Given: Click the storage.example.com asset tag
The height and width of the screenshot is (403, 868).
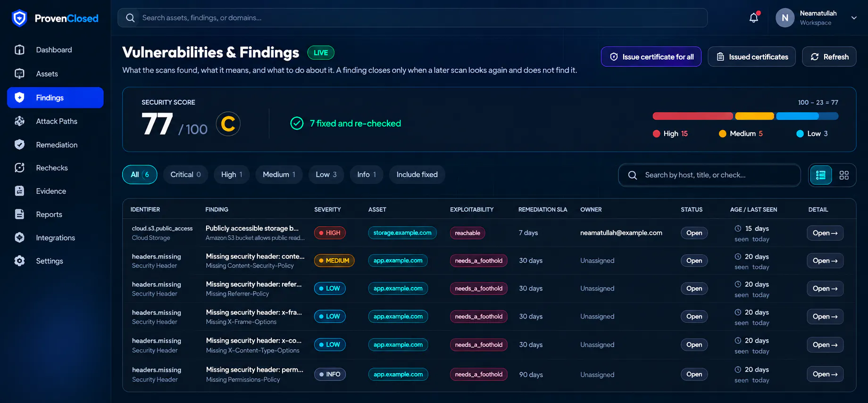Looking at the screenshot, I should click(402, 233).
